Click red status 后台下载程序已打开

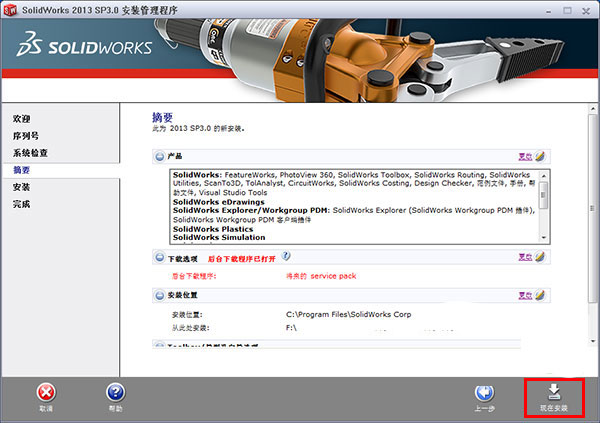[241, 259]
